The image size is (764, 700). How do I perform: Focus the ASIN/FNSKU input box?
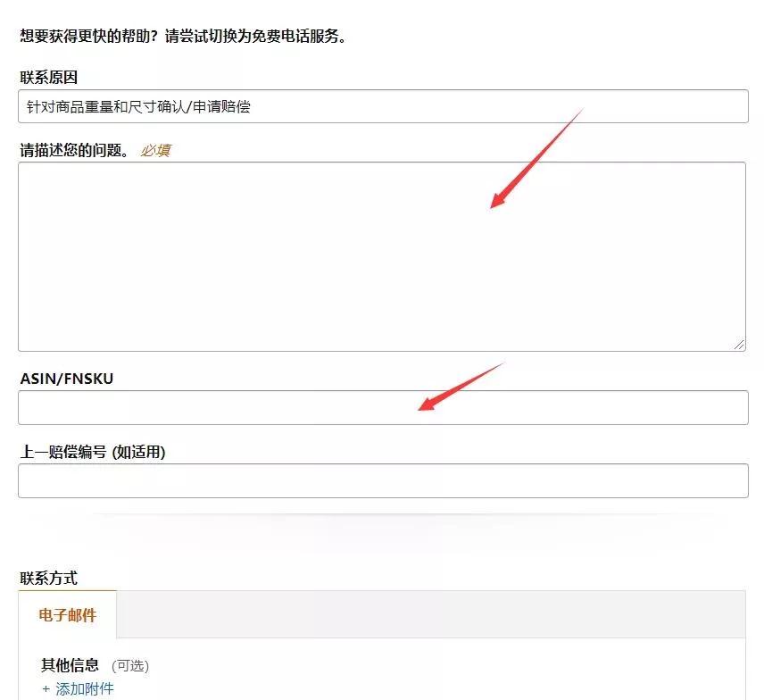click(383, 407)
